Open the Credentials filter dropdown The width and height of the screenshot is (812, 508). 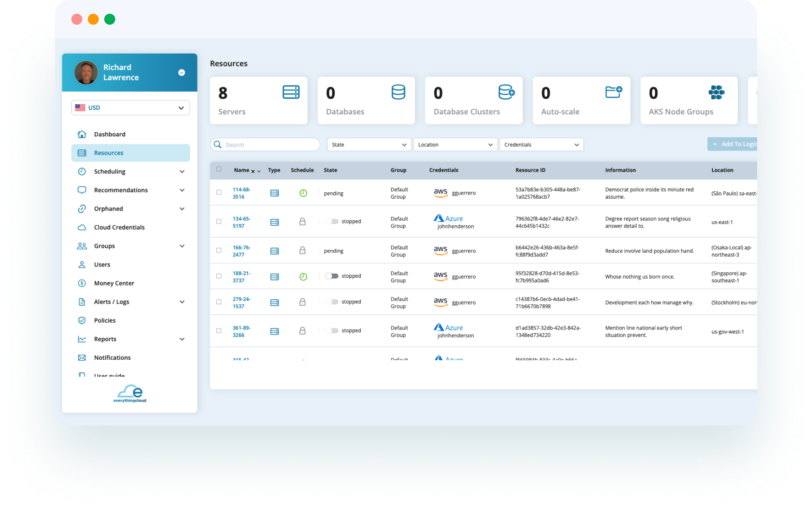click(541, 145)
